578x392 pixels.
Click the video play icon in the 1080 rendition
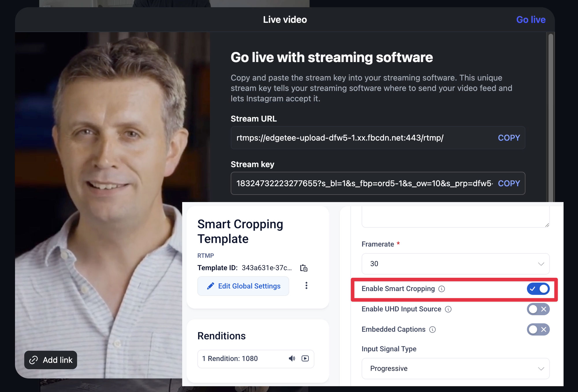click(305, 359)
